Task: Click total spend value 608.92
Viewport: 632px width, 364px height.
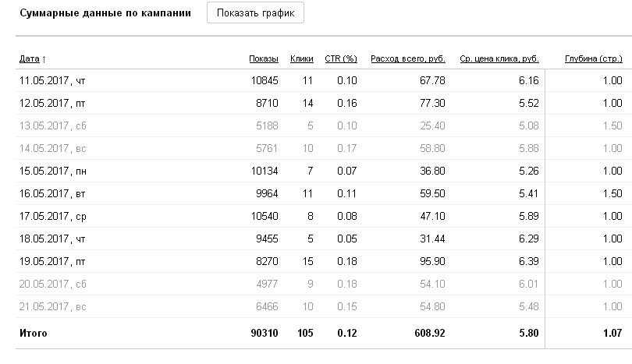Action: (430, 333)
